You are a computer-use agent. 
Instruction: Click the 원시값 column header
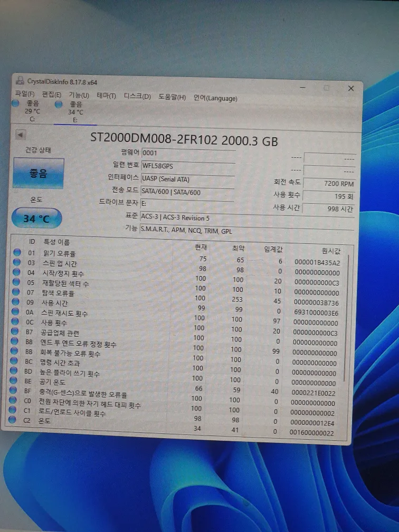pyautogui.click(x=331, y=251)
